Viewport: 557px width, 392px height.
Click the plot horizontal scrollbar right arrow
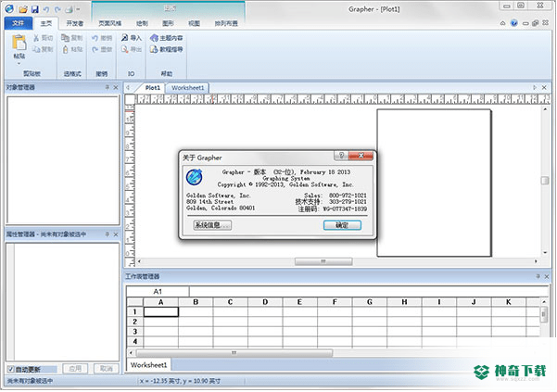pos(536,261)
